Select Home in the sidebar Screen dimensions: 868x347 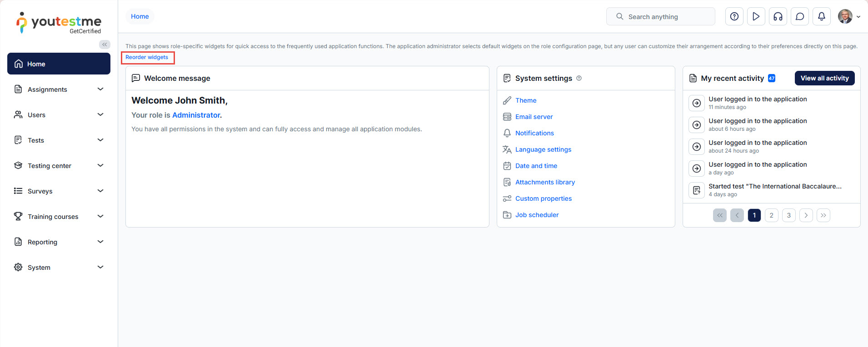click(x=59, y=64)
